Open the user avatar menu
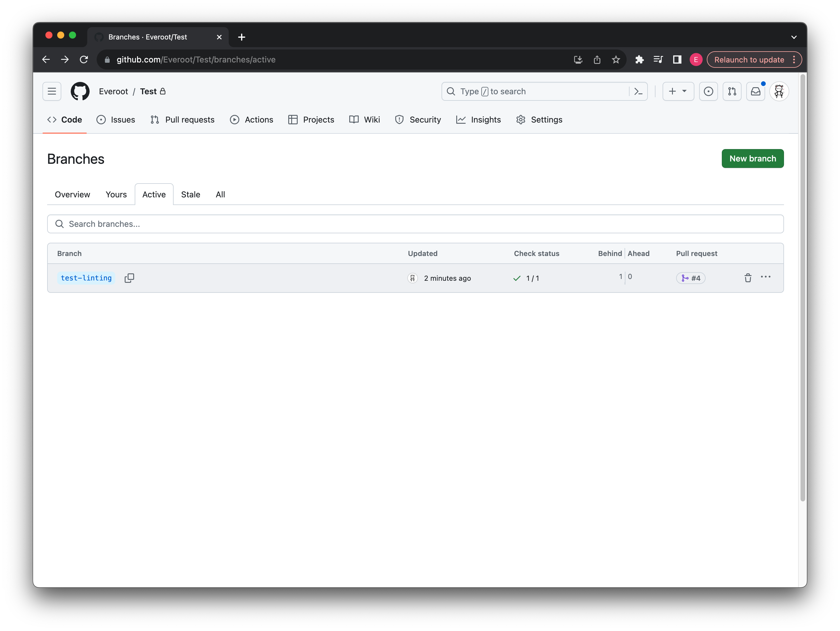Viewport: 840px width, 631px height. point(779,92)
